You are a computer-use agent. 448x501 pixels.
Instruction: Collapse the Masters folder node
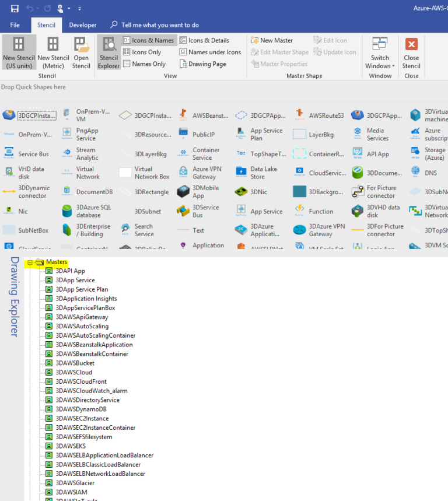30,262
